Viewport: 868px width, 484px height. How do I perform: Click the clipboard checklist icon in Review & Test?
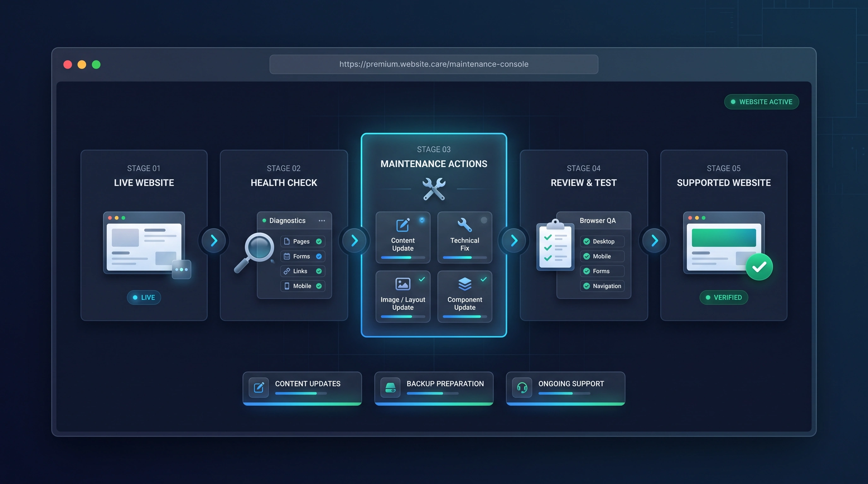(555, 245)
